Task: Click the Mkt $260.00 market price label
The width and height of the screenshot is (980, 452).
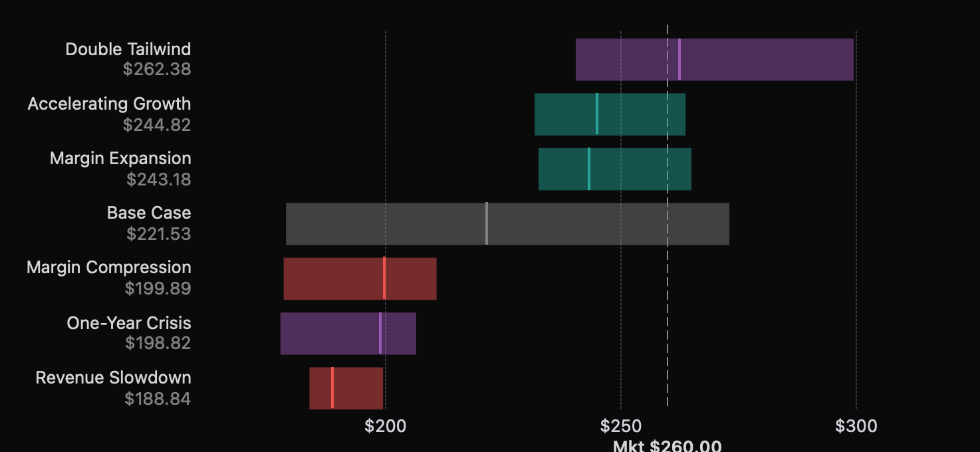Action: 667,445
